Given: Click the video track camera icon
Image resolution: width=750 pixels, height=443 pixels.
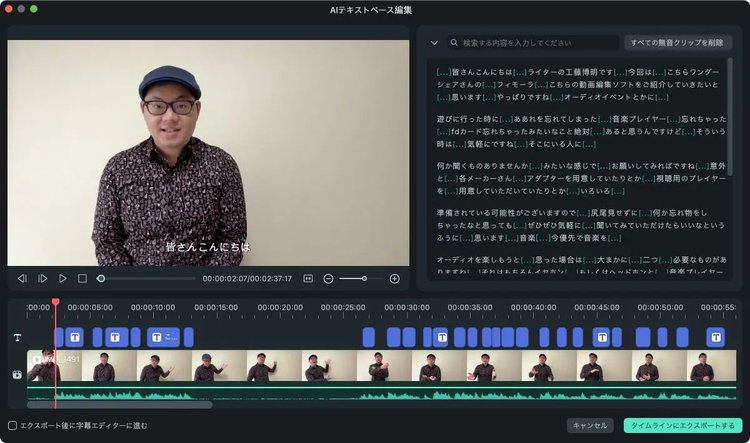Looking at the screenshot, I should tap(17, 374).
